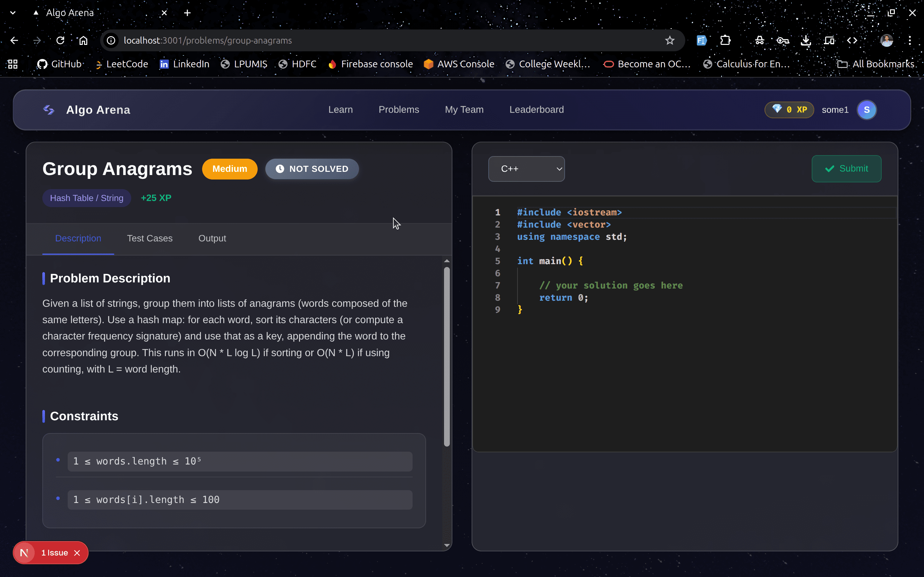
Task: Open the LeetCode bookmark
Action: pyautogui.click(x=121, y=64)
